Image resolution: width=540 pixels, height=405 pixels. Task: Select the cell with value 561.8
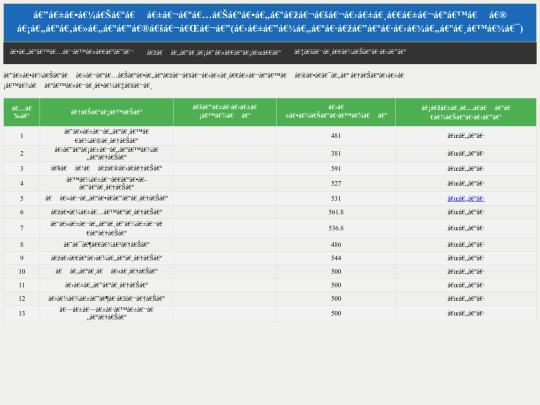coord(336,212)
